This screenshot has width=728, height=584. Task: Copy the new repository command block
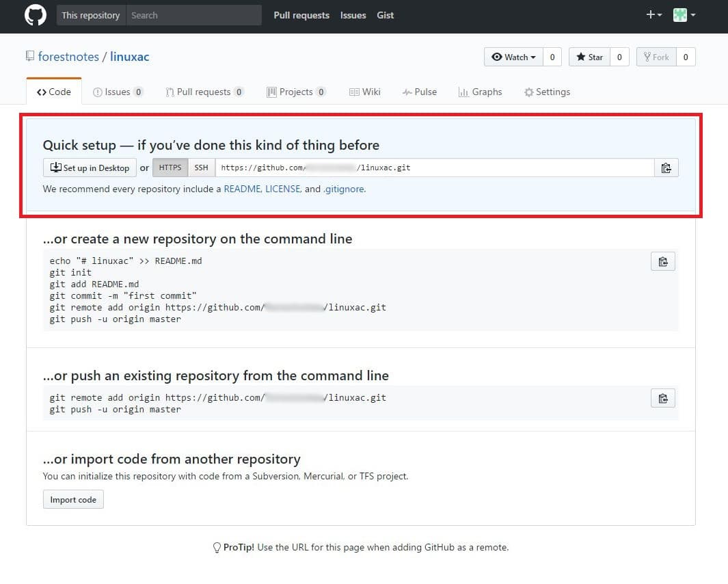tap(662, 261)
